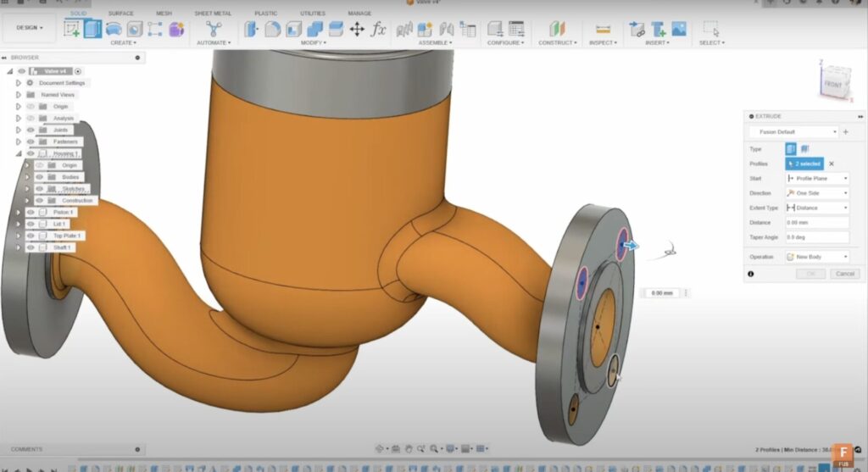This screenshot has width=868, height=472.
Task: Toggle visibility of Piston:1 component
Action: tap(31, 212)
